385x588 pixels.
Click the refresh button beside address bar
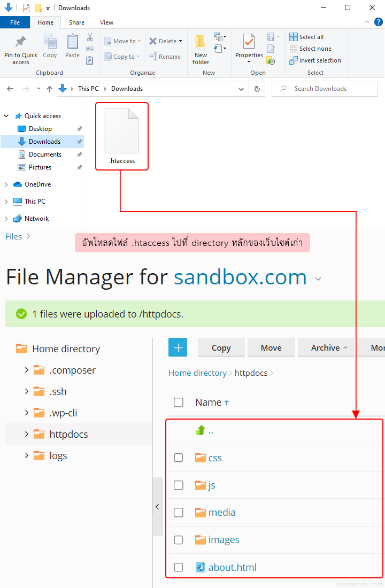257,89
